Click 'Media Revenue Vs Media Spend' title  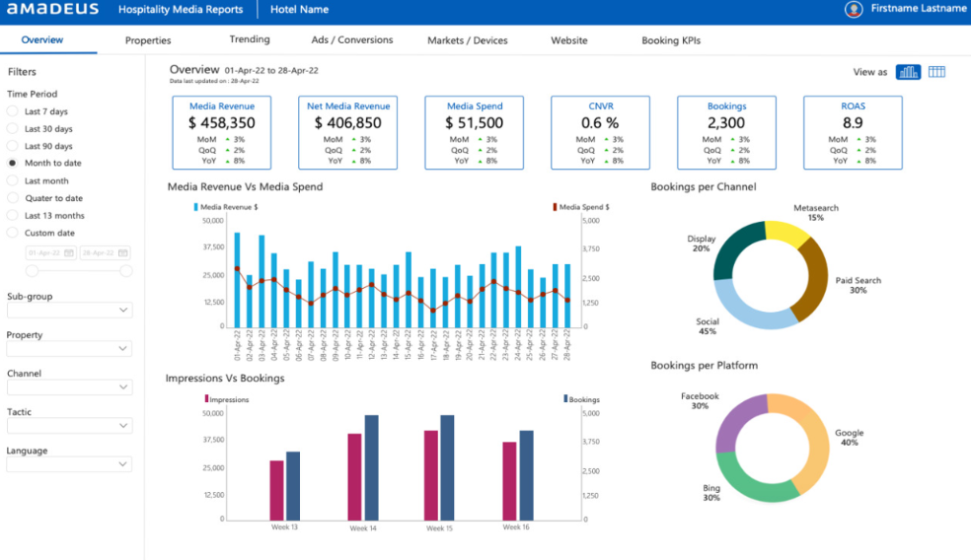coord(246,186)
